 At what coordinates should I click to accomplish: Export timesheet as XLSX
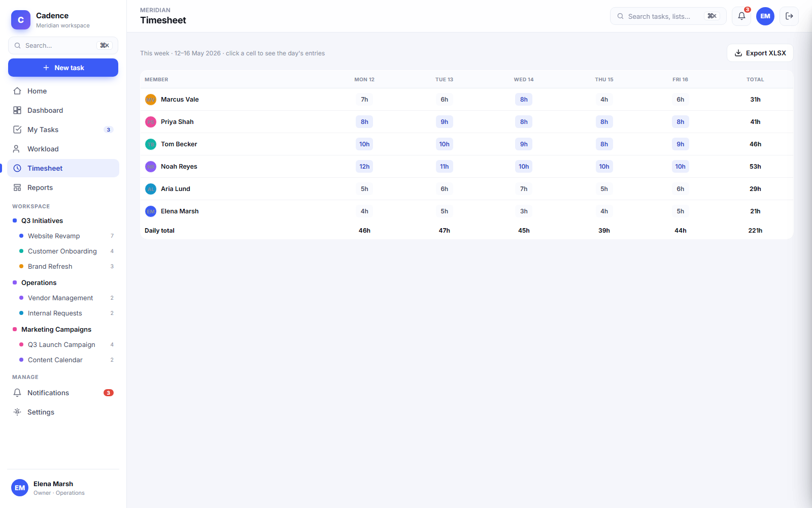(x=760, y=53)
